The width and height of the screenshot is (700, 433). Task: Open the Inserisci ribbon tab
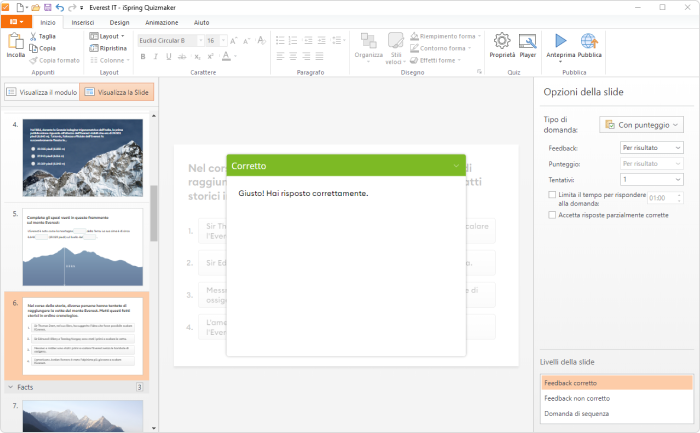[83, 21]
